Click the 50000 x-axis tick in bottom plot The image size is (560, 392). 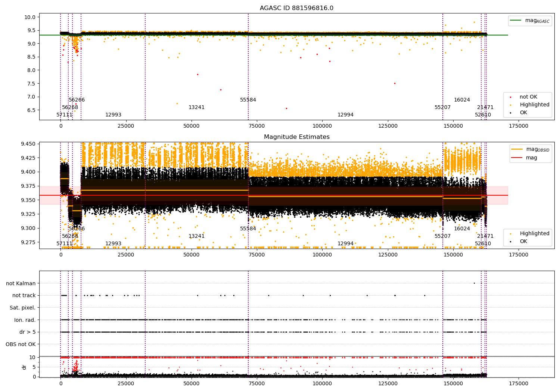click(x=192, y=383)
